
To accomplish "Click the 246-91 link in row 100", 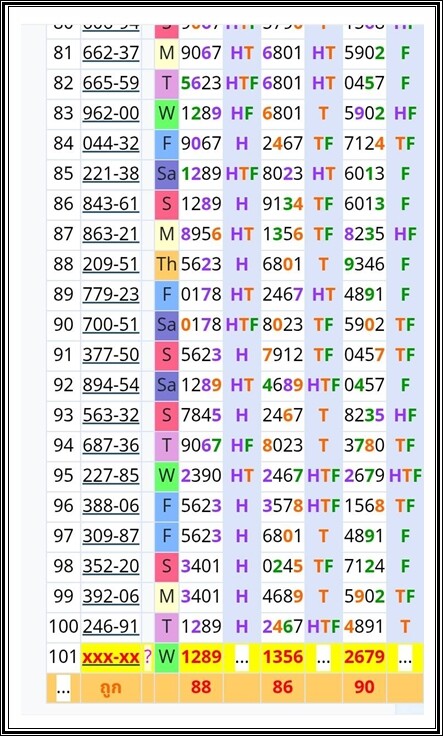I will (x=111, y=626).
